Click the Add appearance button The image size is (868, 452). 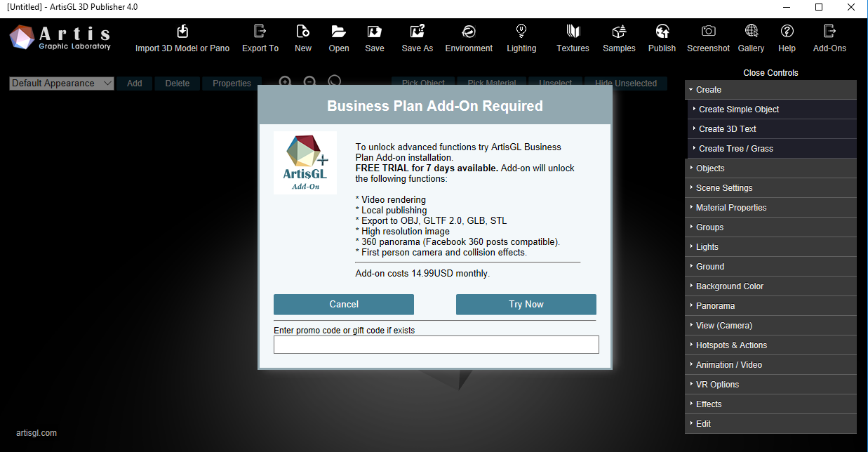pyautogui.click(x=135, y=83)
